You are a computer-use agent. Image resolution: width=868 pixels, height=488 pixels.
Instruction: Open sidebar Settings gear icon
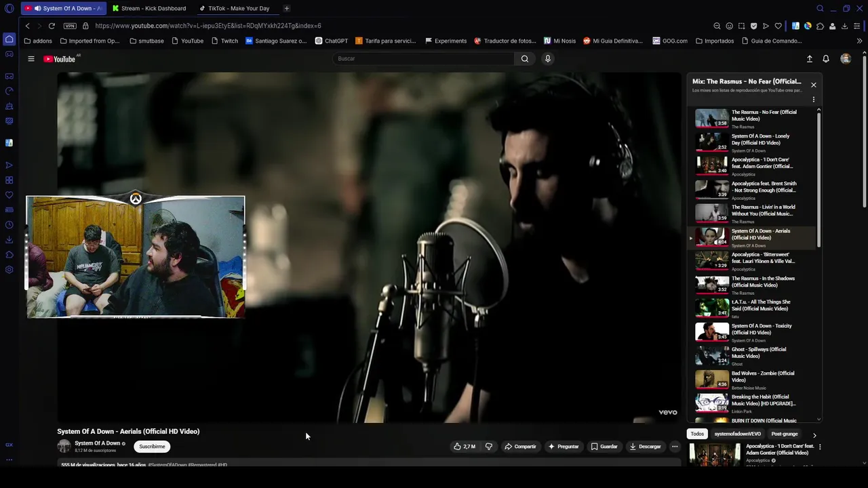pyautogui.click(x=9, y=270)
